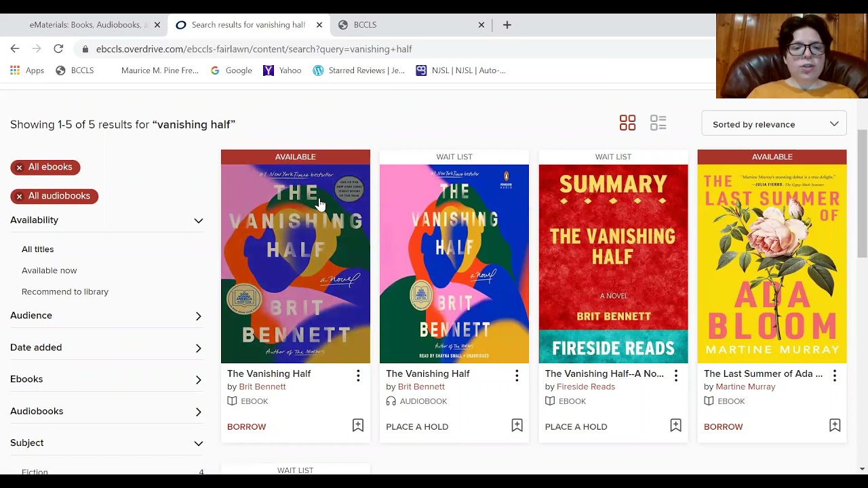Click the site lock icon in address bar
The width and height of the screenshot is (868, 488).
pos(85,49)
